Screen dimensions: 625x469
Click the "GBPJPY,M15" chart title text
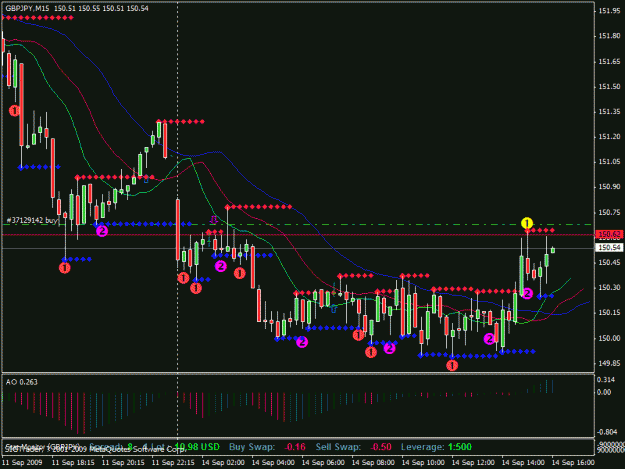tap(28, 8)
